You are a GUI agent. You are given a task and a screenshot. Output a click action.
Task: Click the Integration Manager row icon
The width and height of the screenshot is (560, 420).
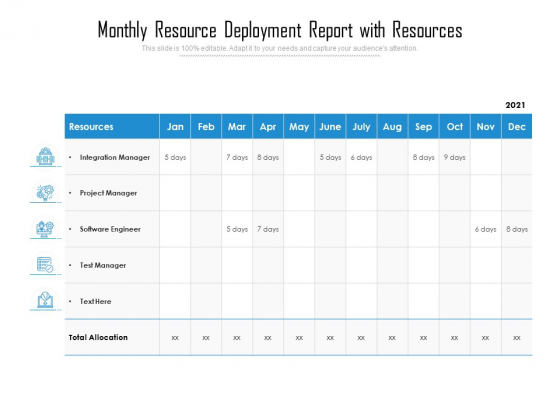(45, 156)
